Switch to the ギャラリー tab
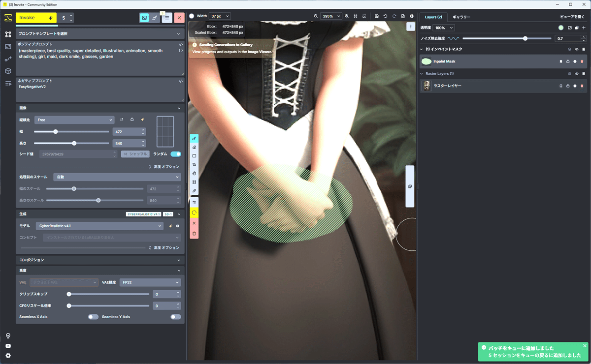 point(461,16)
